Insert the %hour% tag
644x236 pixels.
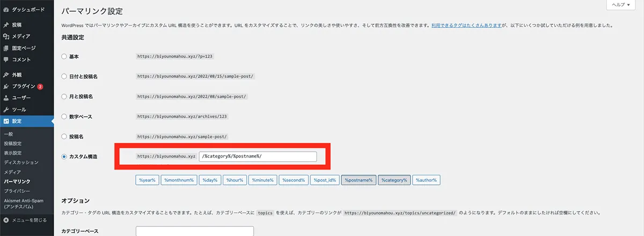pos(234,180)
